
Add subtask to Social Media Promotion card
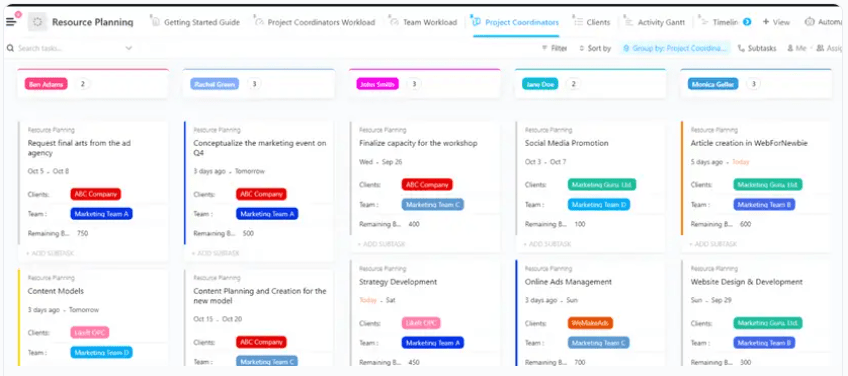click(547, 244)
